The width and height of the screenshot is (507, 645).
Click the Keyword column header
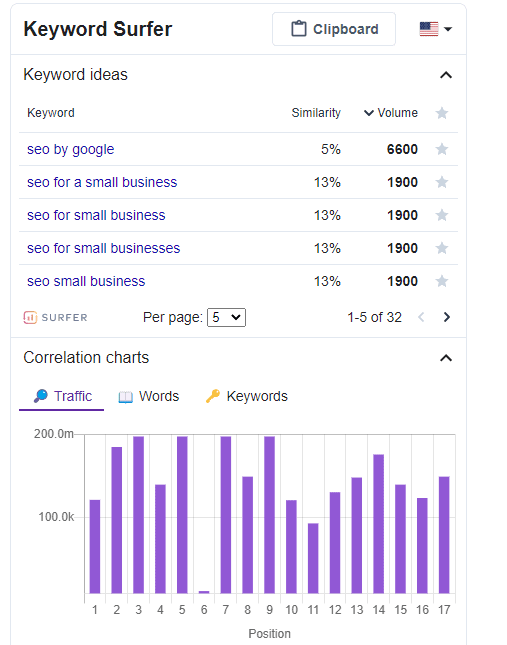tap(51, 113)
